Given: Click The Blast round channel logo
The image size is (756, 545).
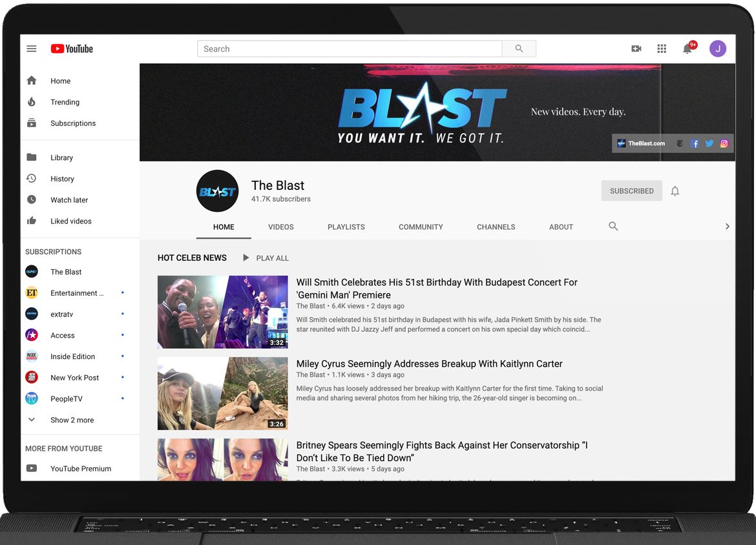Looking at the screenshot, I should [x=218, y=191].
